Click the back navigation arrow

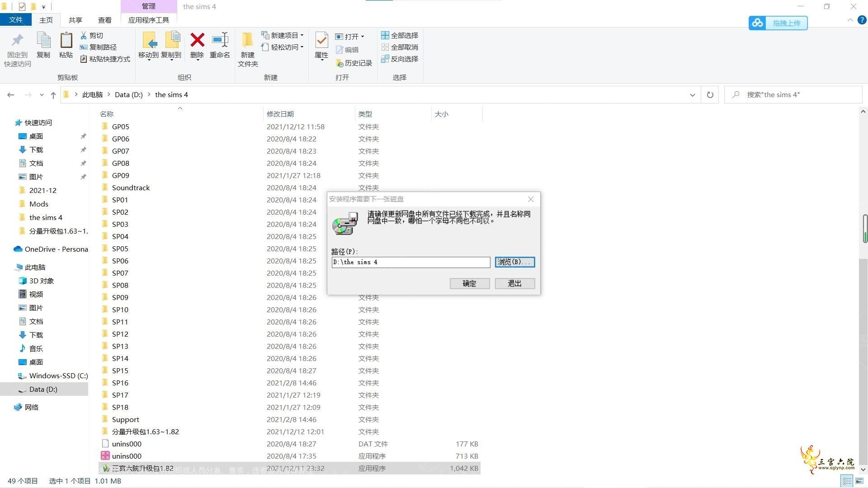(x=11, y=95)
